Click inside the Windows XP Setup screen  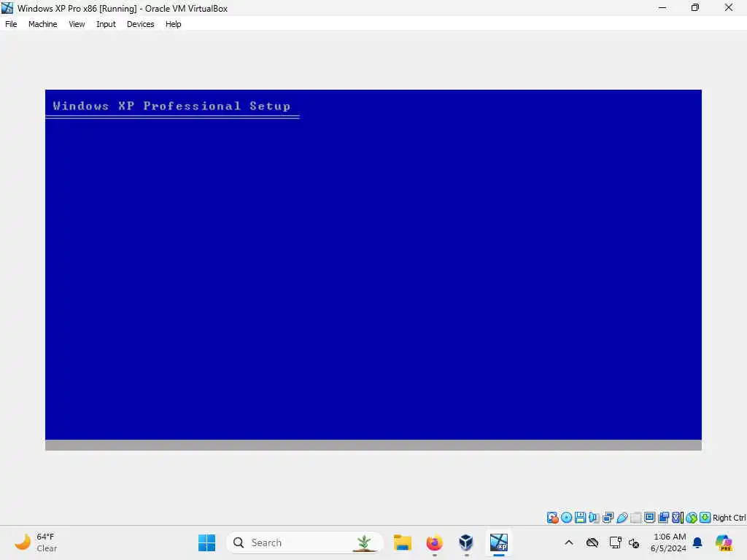pos(373,270)
